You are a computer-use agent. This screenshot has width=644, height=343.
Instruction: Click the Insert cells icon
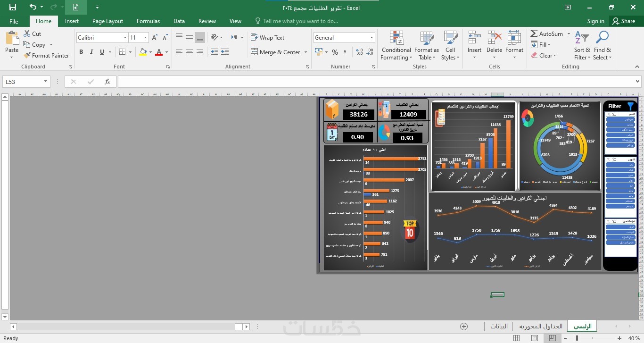click(x=474, y=38)
